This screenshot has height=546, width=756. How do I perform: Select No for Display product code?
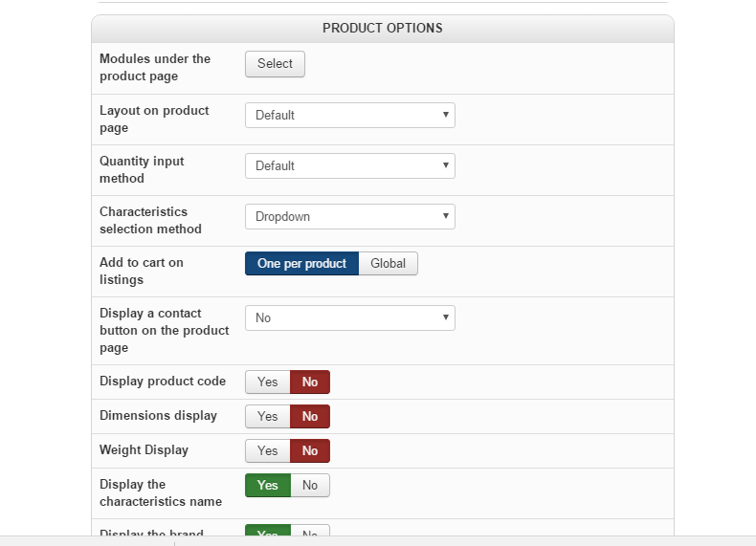click(x=310, y=382)
